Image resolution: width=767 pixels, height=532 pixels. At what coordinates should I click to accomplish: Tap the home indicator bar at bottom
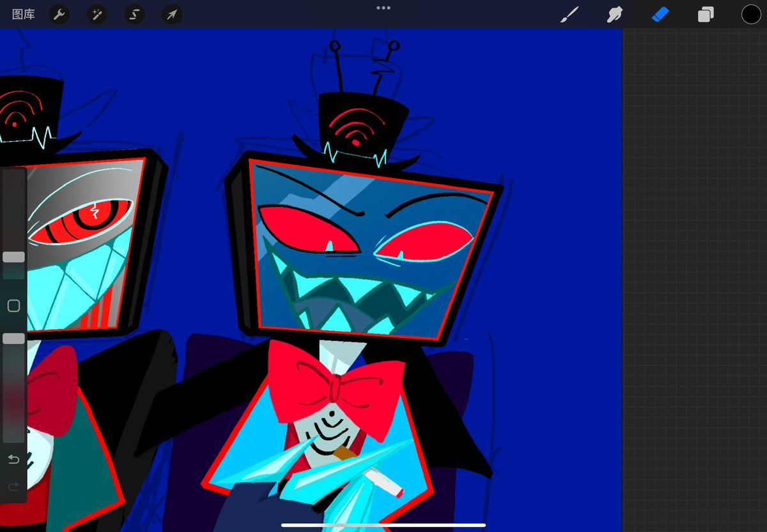(383, 525)
